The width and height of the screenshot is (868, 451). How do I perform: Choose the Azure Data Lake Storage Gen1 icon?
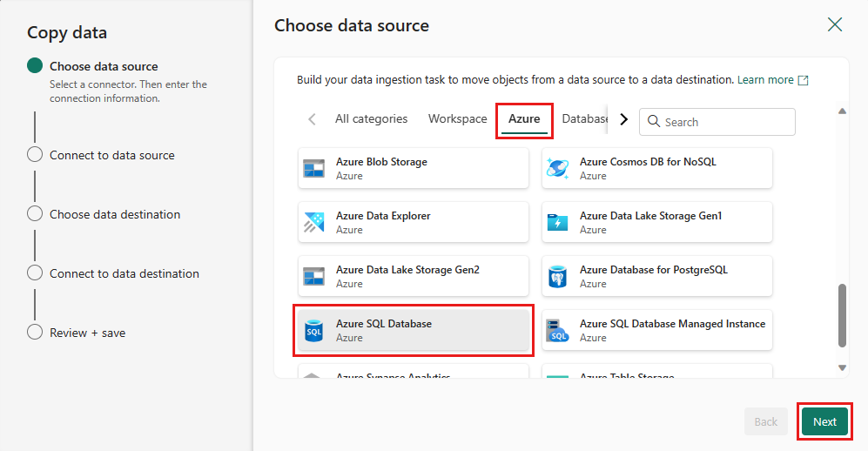[x=557, y=223]
